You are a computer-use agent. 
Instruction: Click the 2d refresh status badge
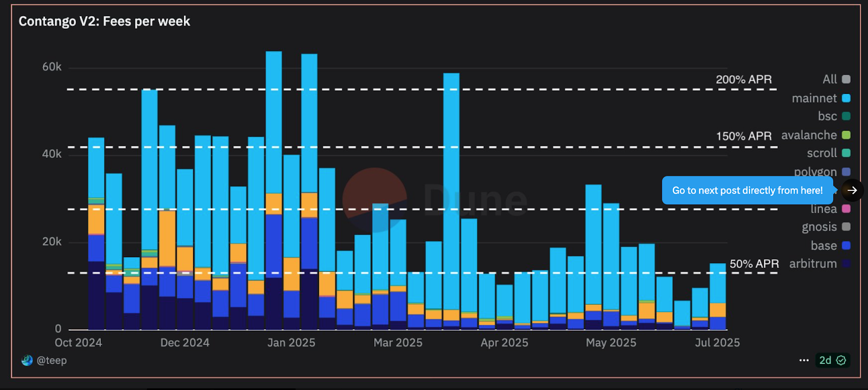click(833, 360)
